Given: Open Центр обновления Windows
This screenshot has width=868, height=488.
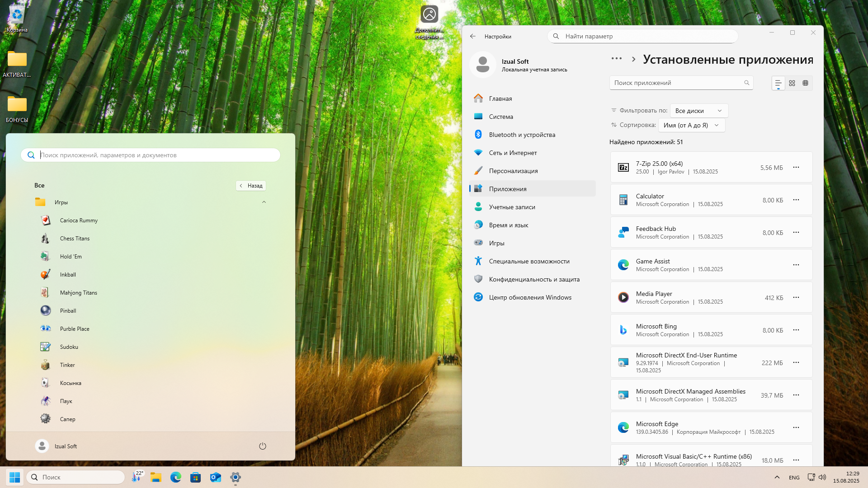Looking at the screenshot, I should (x=533, y=297).
